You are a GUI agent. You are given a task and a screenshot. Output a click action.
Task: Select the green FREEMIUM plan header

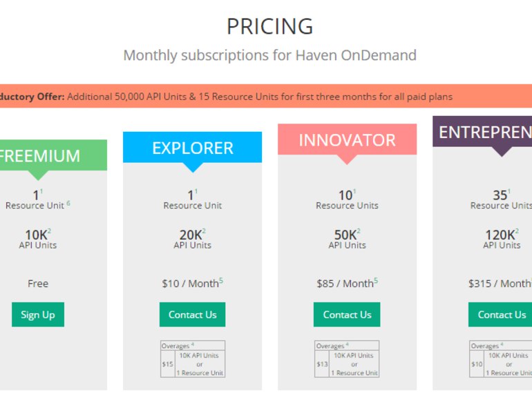[53, 155]
